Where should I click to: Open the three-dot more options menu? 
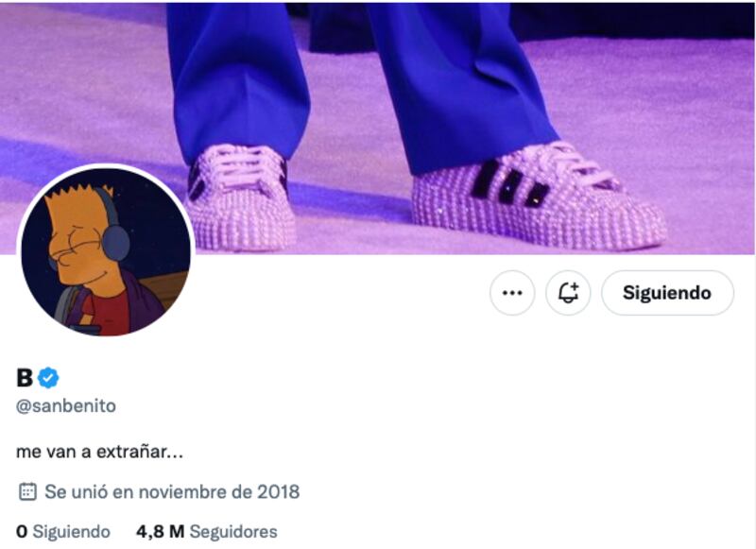pos(512,293)
